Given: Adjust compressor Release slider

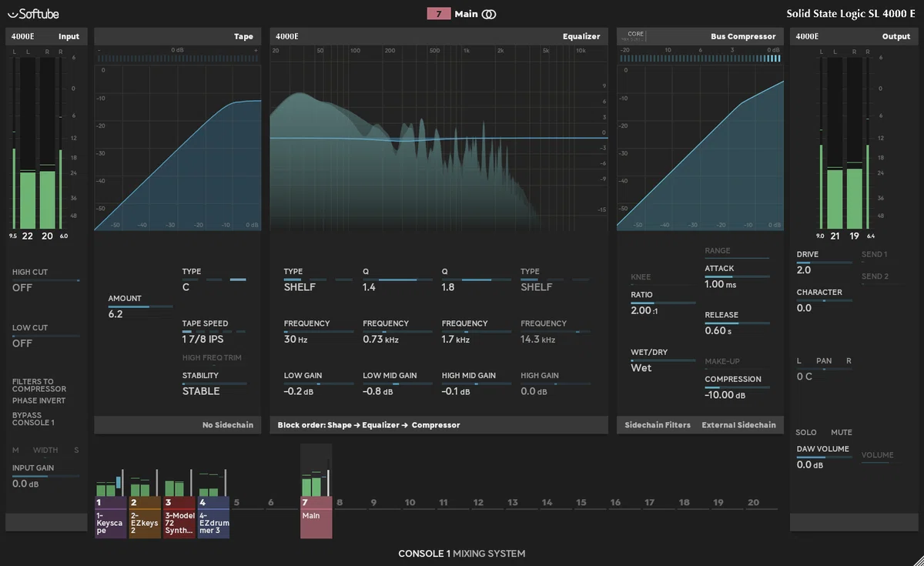Looking at the screenshot, I should click(x=737, y=323).
